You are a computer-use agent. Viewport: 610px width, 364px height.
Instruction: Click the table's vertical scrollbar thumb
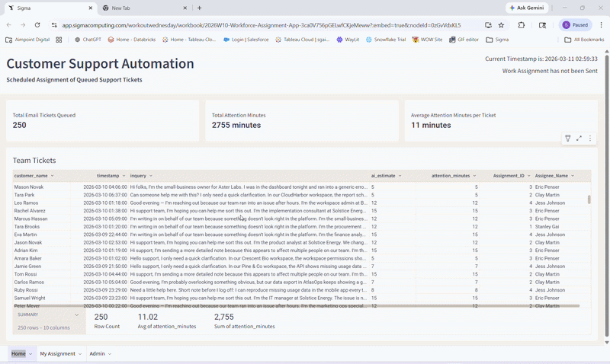(588, 200)
